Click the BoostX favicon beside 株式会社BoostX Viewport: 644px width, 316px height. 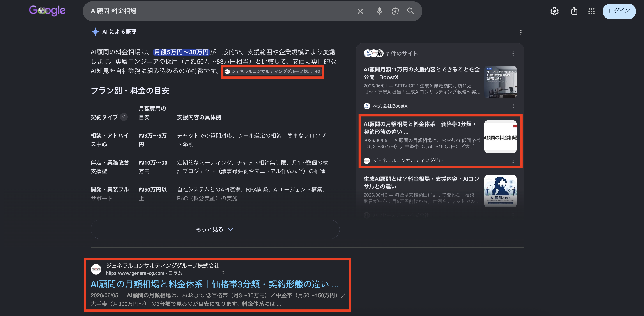(367, 106)
